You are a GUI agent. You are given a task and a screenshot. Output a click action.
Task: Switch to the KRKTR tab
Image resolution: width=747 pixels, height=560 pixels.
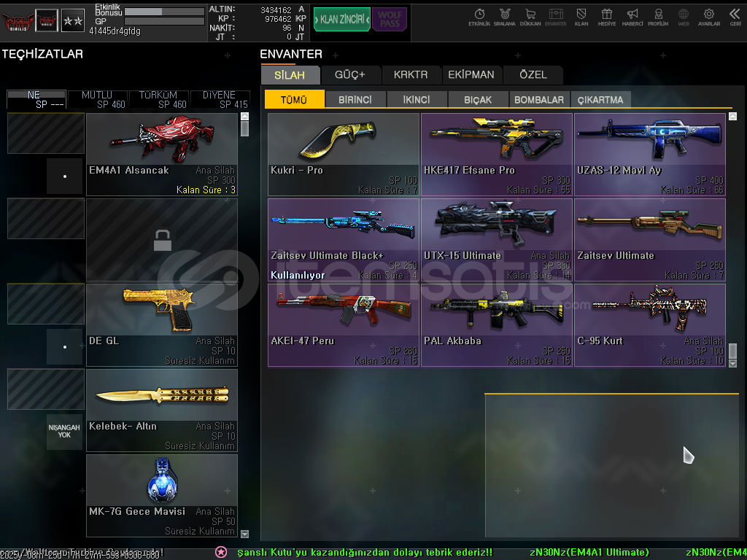[411, 75]
